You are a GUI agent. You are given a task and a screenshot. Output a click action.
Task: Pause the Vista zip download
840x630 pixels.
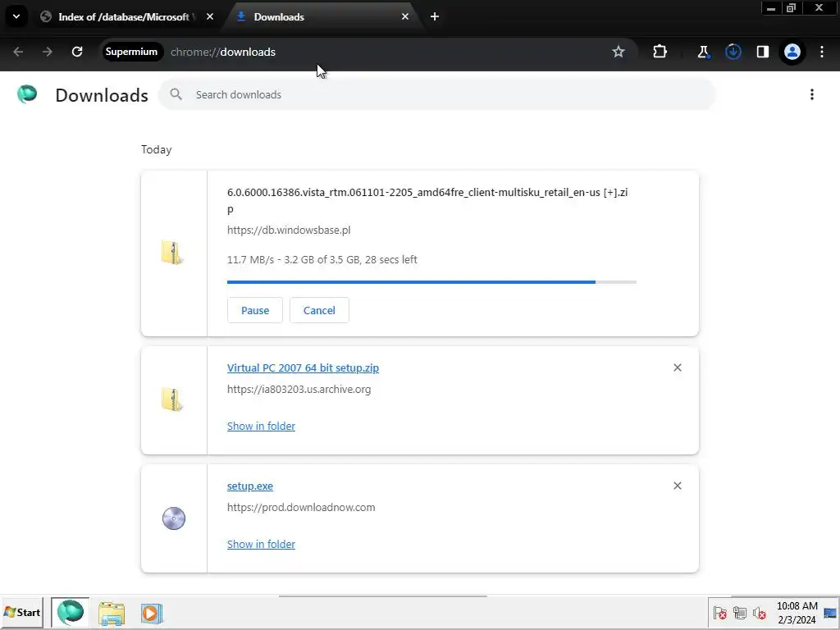point(255,310)
